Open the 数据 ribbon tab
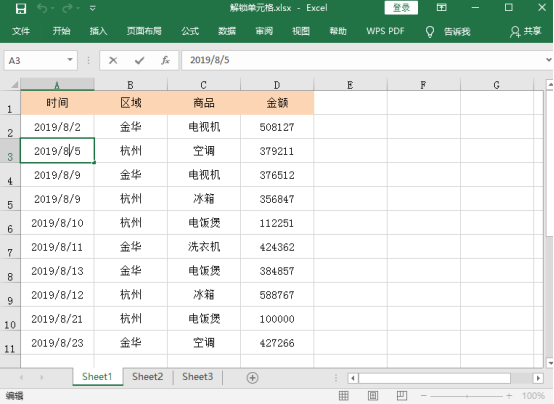The width and height of the screenshot is (554, 404). pyautogui.click(x=227, y=31)
